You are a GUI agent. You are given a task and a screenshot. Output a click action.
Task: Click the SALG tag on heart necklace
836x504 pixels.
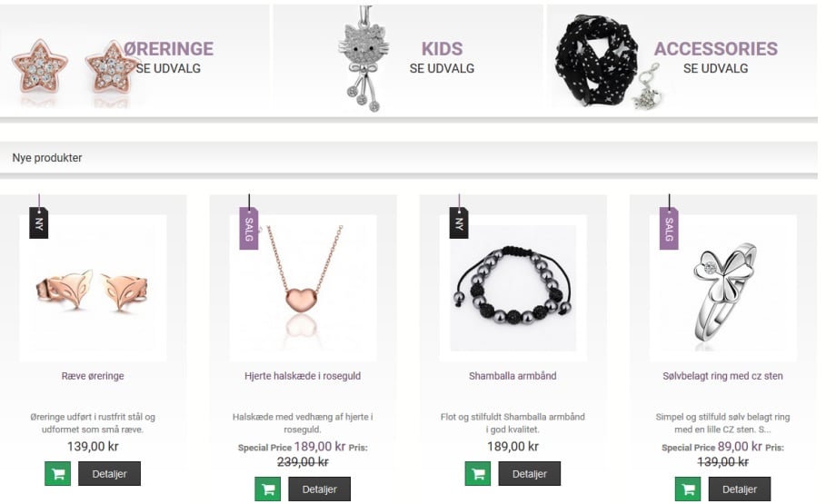click(248, 228)
